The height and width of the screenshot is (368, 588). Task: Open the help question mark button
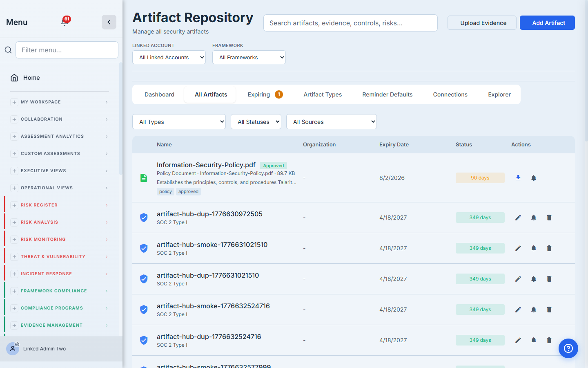(568, 348)
